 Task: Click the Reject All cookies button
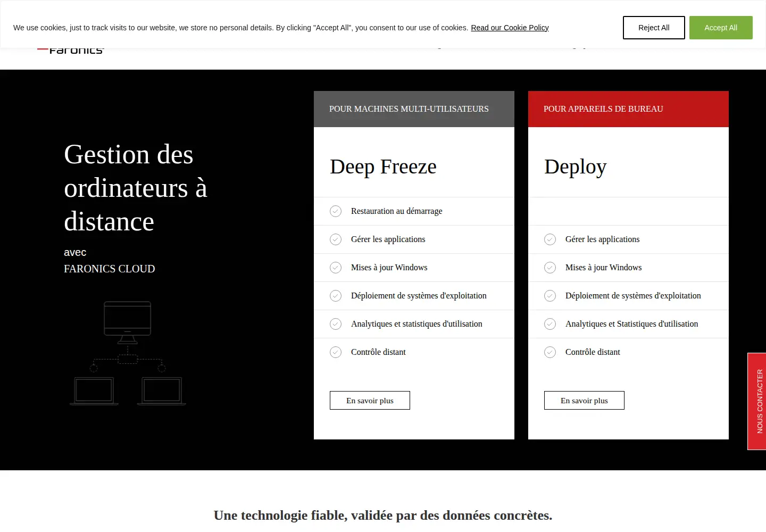coord(654,28)
